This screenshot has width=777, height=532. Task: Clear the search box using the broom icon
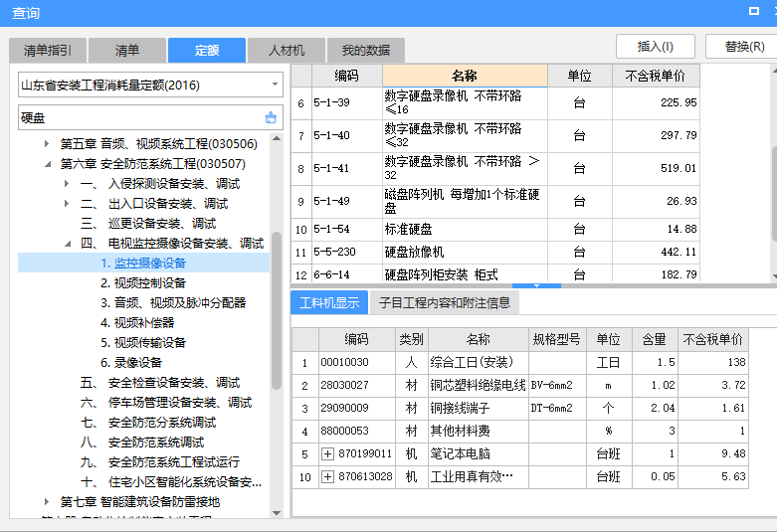coord(271,117)
